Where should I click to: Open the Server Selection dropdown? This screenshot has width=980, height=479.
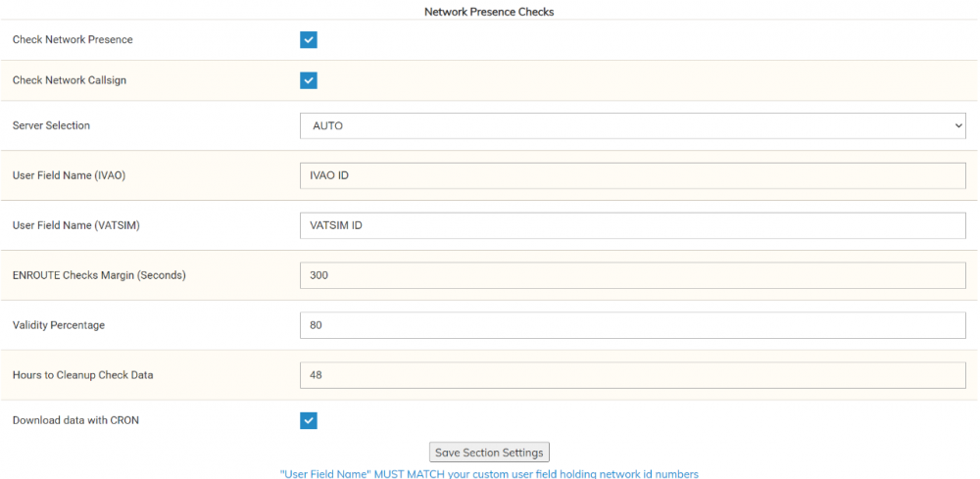click(x=632, y=126)
